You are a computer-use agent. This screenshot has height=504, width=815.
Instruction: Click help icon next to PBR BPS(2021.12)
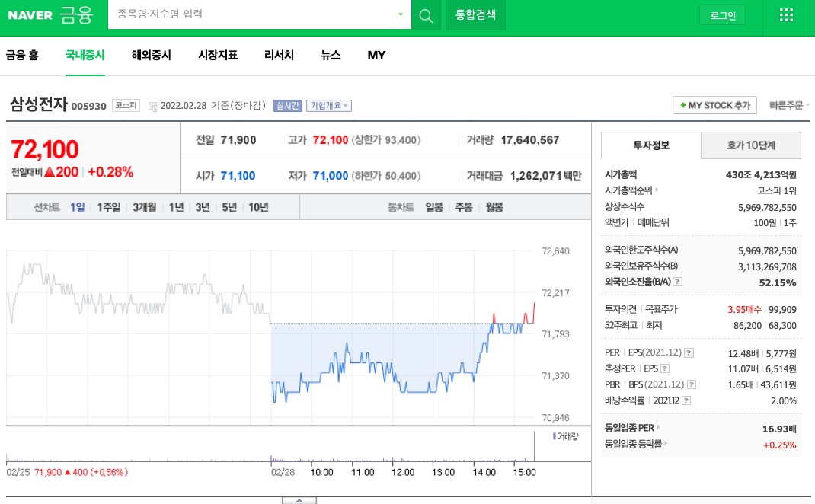[692, 384]
